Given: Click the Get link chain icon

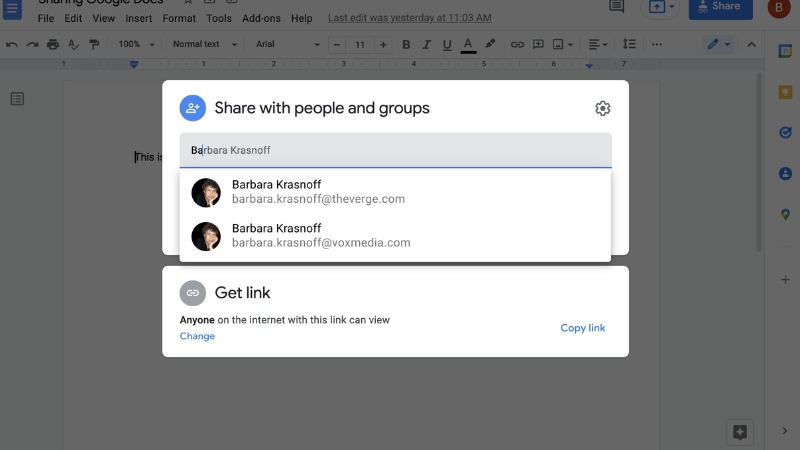Looking at the screenshot, I should point(192,293).
